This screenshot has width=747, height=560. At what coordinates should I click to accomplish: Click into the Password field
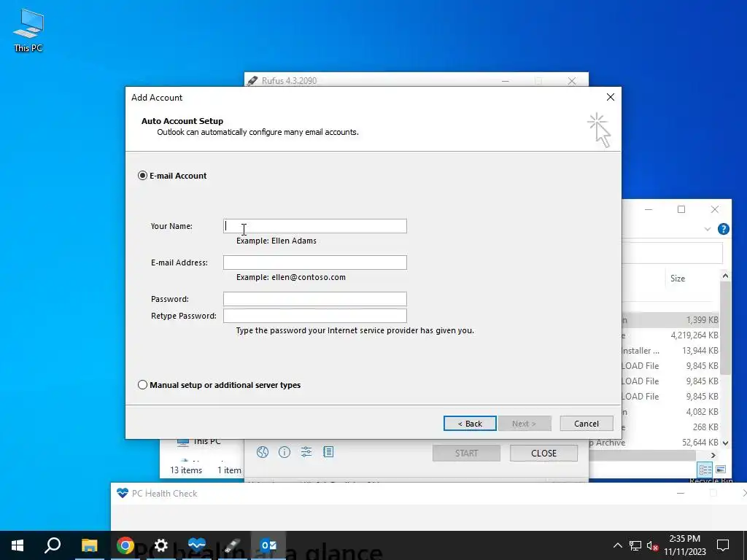click(315, 299)
